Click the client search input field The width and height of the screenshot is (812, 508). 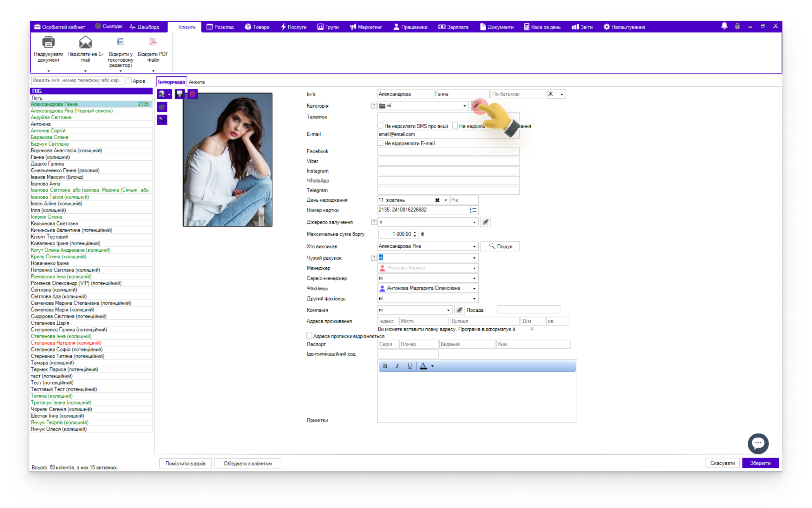(x=77, y=81)
